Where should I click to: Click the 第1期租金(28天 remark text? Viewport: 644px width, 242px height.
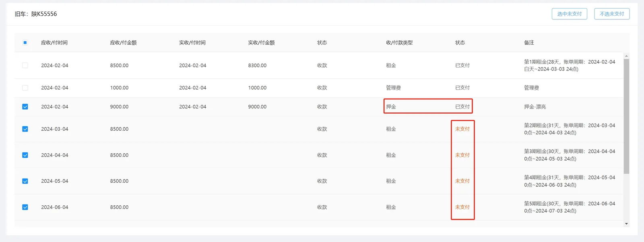coord(570,65)
